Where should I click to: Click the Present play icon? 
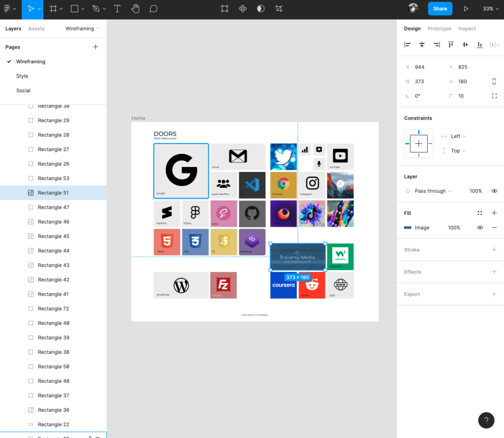click(466, 9)
